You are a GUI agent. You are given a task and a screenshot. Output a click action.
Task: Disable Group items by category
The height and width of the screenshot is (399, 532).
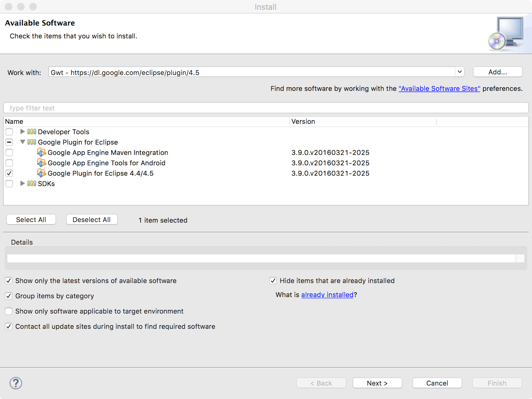tap(8, 296)
